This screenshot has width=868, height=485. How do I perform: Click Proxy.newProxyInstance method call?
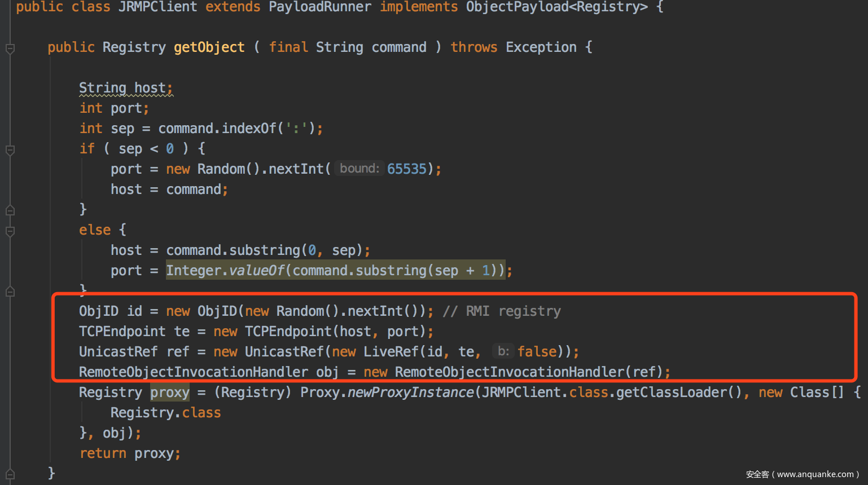point(387,393)
